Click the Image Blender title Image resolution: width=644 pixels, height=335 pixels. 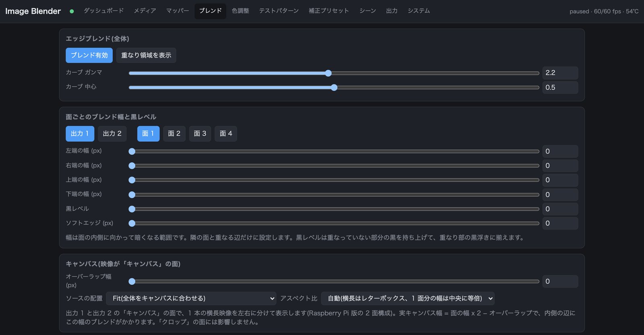click(x=33, y=11)
